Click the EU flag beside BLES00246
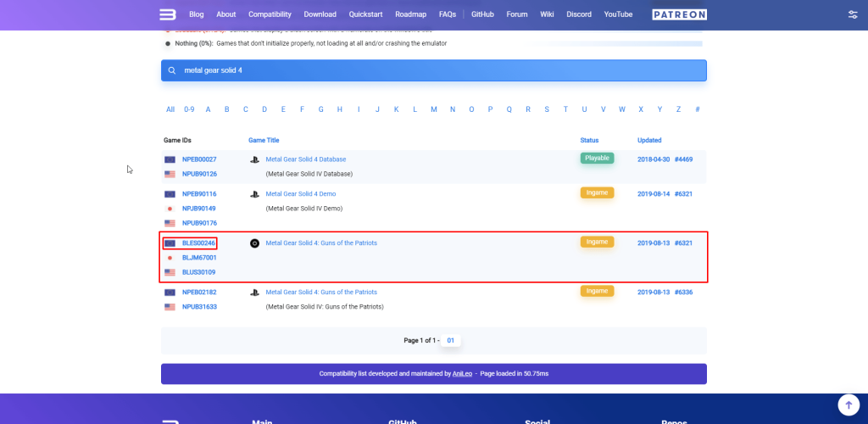Screen dimensions: 868x424 click(x=170, y=243)
